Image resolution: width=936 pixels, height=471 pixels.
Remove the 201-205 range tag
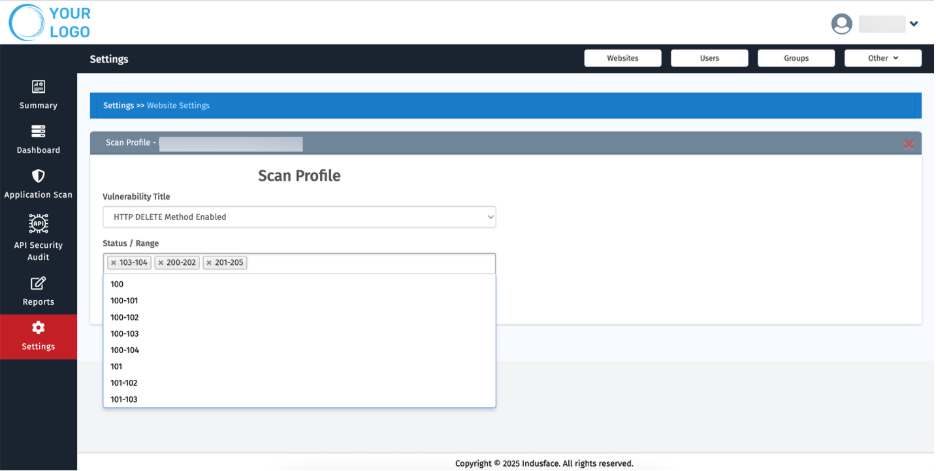209,263
